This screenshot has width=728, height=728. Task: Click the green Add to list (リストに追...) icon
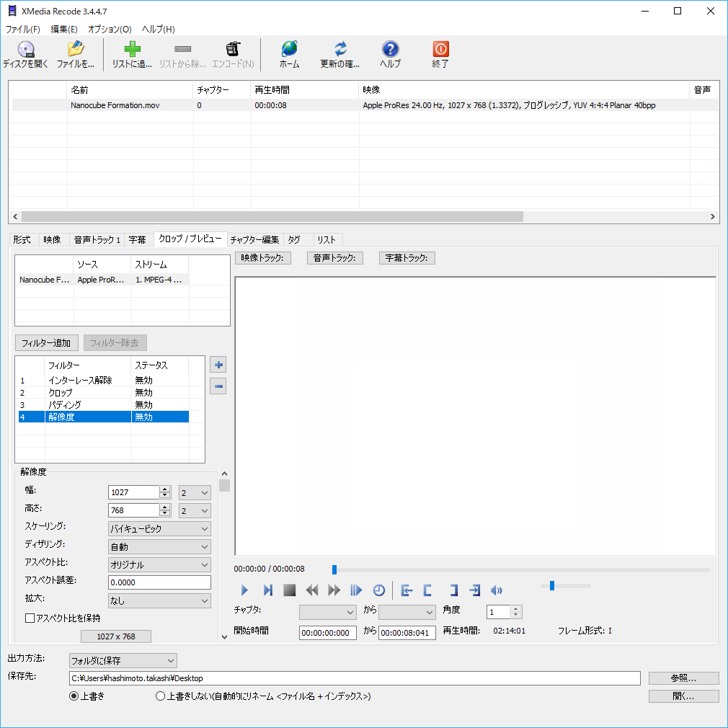tap(133, 49)
